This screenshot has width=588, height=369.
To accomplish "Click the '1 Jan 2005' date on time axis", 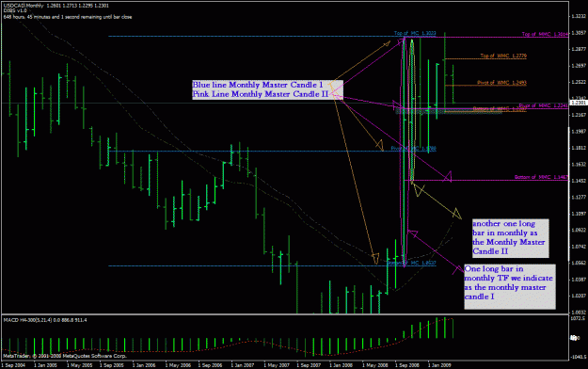I will pos(46,365).
